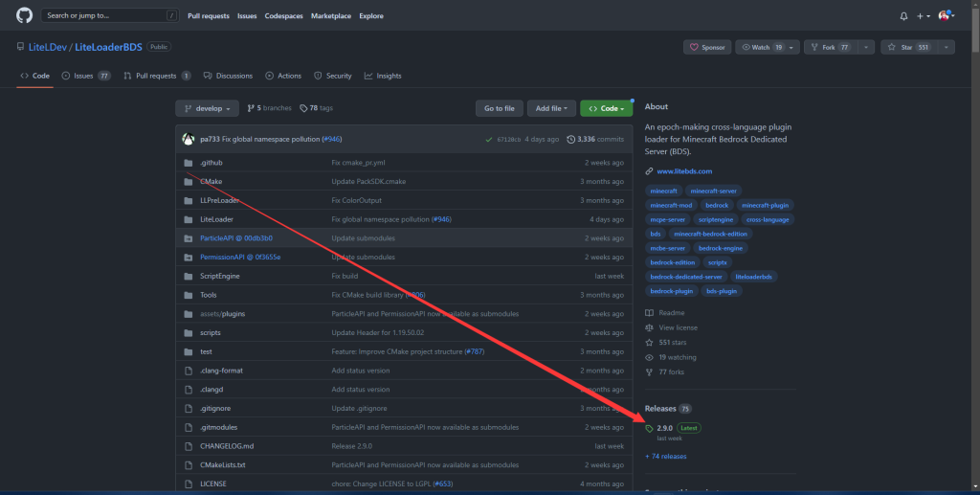View the 3,336 commits history
The width and height of the screenshot is (980, 495).
point(595,140)
